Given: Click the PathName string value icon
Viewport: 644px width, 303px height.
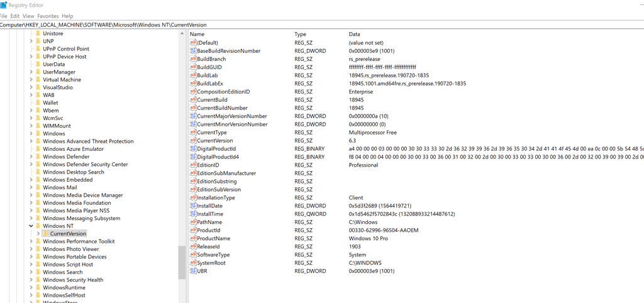Looking at the screenshot, I should click(193, 222).
